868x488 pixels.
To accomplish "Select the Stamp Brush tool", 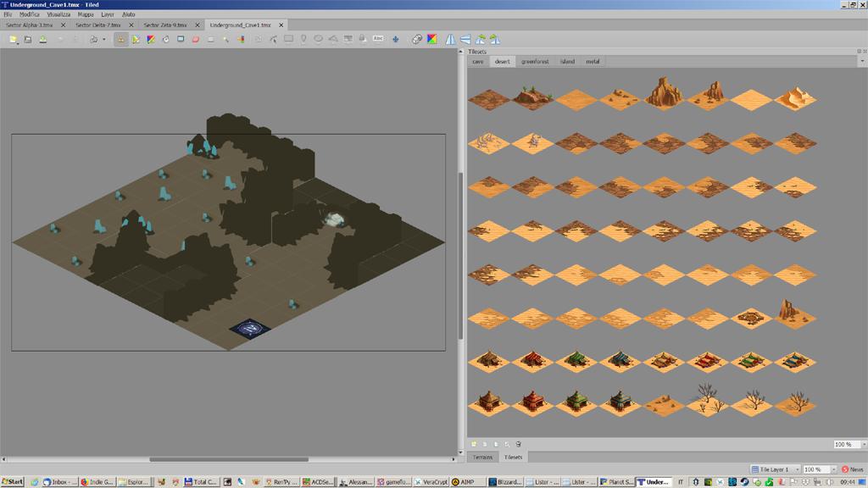I will click(x=120, y=39).
